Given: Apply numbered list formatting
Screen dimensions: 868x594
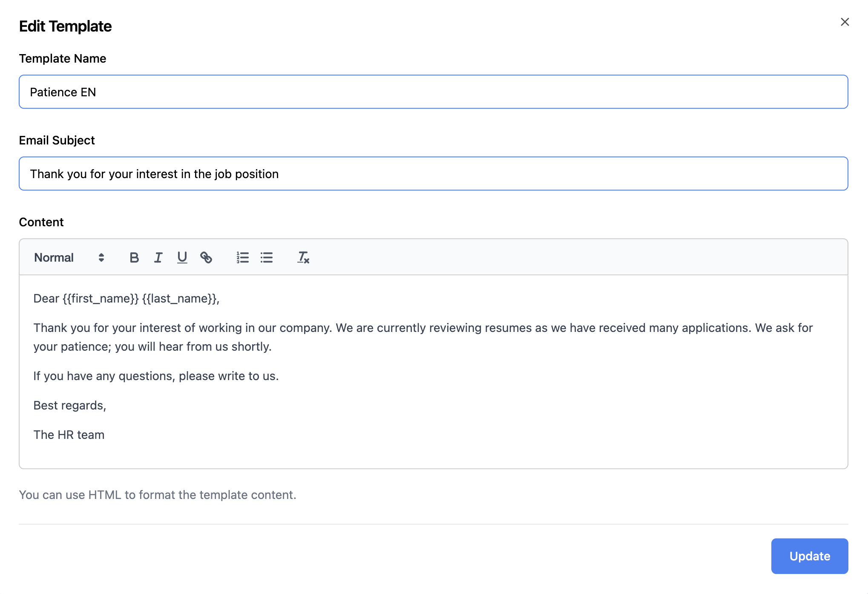Looking at the screenshot, I should coord(242,257).
